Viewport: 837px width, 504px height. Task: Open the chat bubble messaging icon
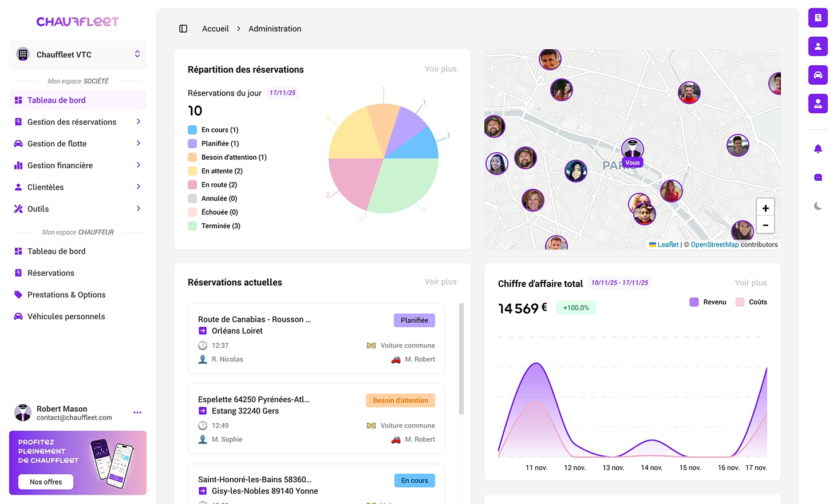(x=818, y=177)
